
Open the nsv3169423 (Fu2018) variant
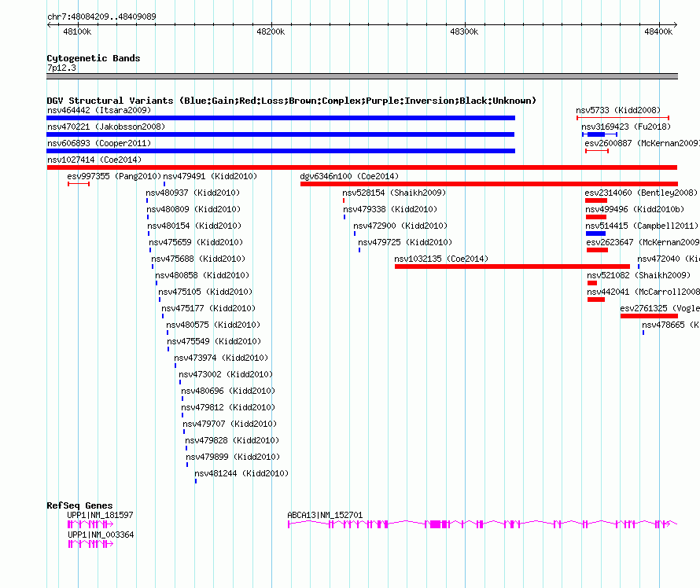(626, 127)
